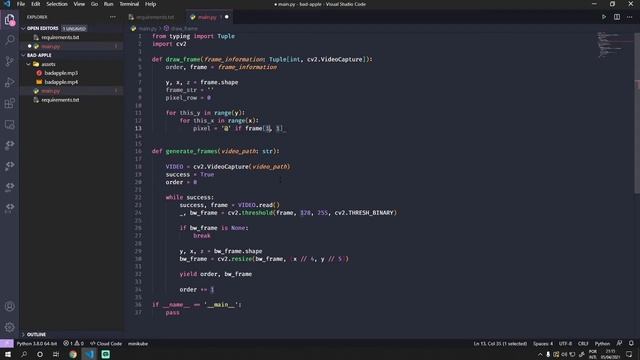The width and height of the screenshot is (640, 360).
Task: Open editor More Actions ellipsis
Action: pos(630,17)
